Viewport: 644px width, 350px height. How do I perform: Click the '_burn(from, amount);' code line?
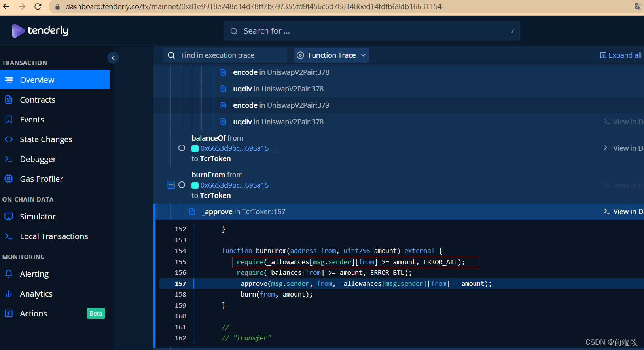pyautogui.click(x=275, y=294)
